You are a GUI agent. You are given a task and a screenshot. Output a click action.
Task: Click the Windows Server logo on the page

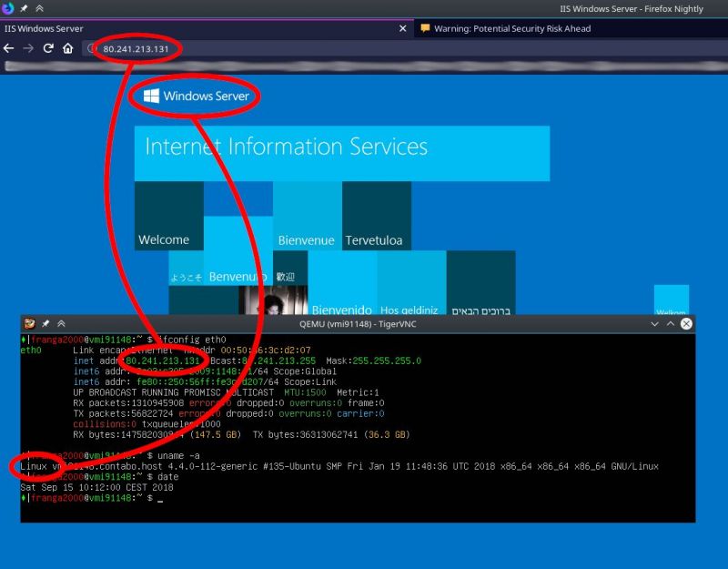tap(197, 97)
